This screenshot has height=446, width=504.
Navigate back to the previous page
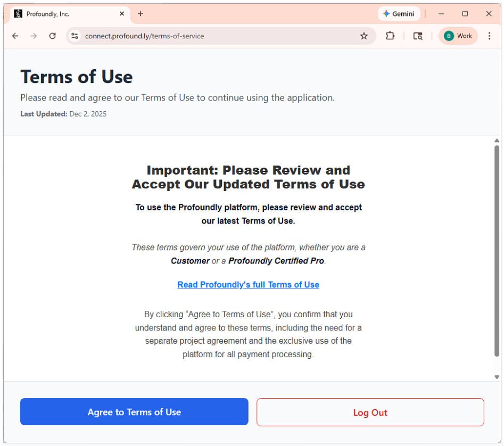pyautogui.click(x=15, y=36)
